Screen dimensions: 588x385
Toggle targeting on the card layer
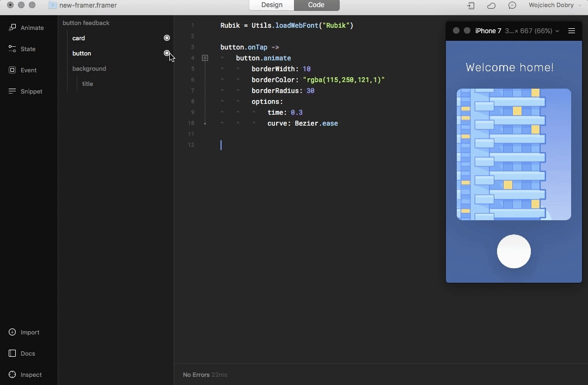click(x=167, y=38)
